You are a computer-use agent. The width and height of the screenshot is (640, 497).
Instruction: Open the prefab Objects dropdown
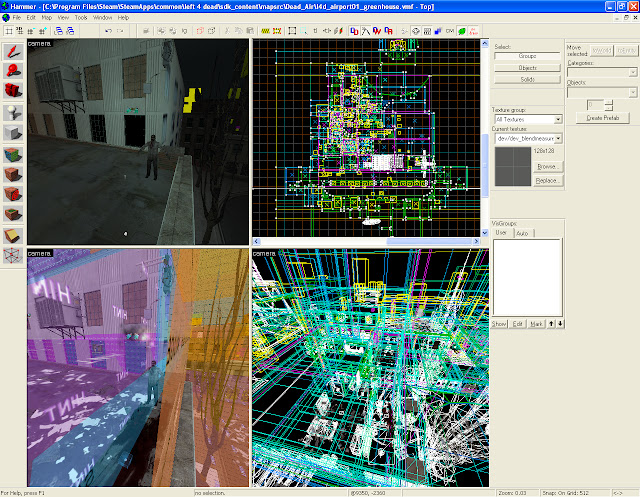coord(633,93)
